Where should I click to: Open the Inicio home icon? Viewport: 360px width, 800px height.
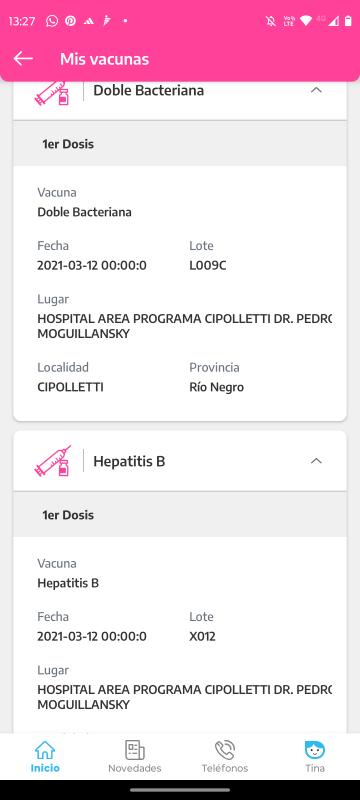(x=44, y=750)
